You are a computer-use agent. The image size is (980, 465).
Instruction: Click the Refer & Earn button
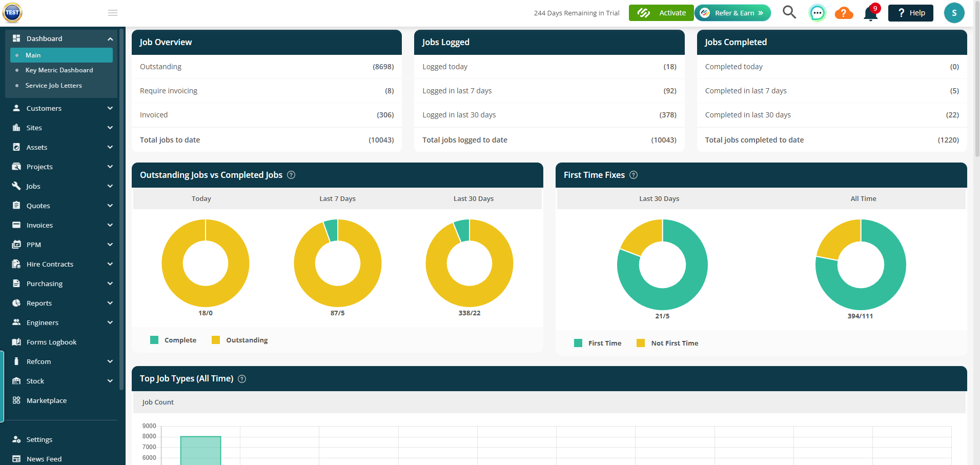point(733,13)
